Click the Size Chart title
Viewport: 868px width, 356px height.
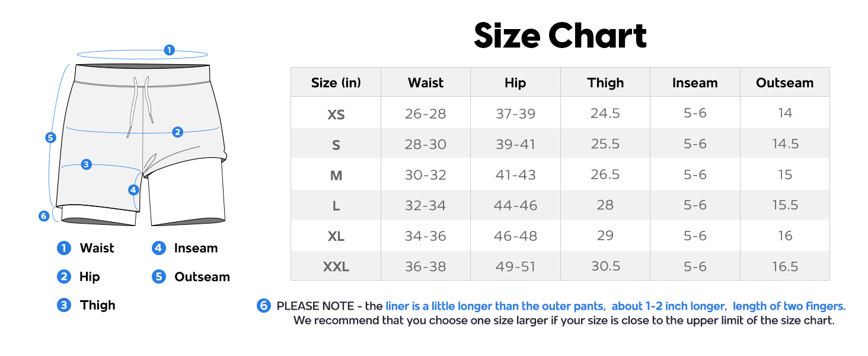(560, 36)
